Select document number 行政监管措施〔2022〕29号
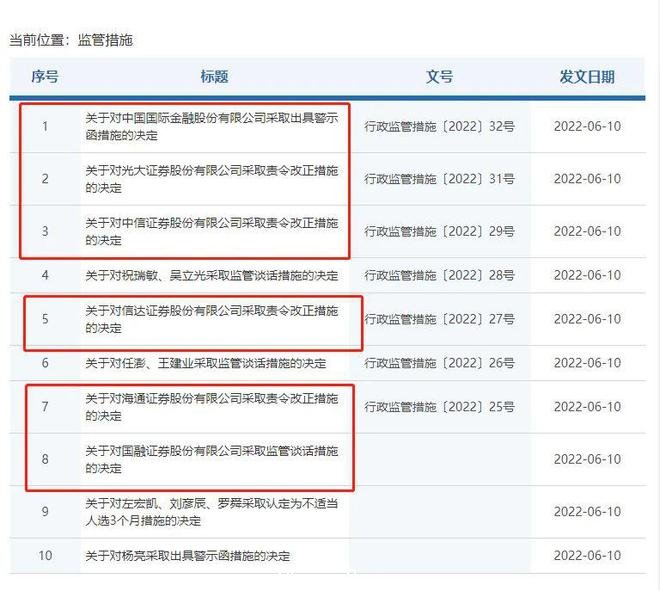660x591 pixels. coord(439,232)
